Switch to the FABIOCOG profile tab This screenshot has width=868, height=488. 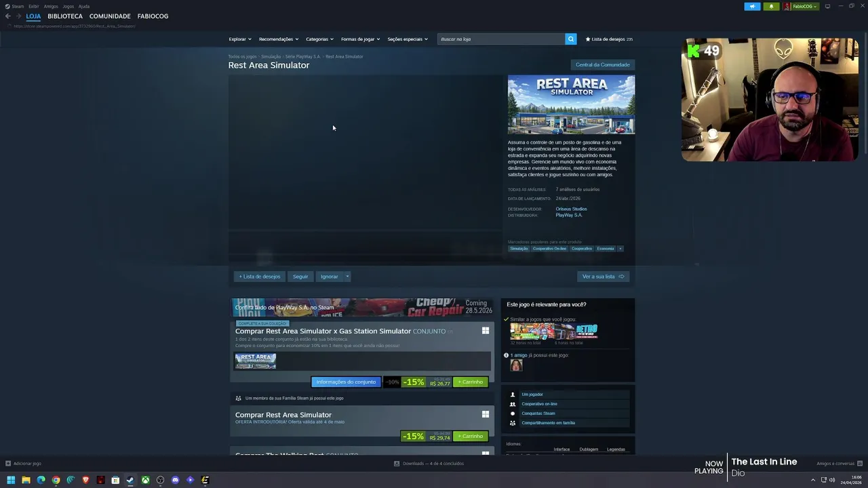click(153, 16)
